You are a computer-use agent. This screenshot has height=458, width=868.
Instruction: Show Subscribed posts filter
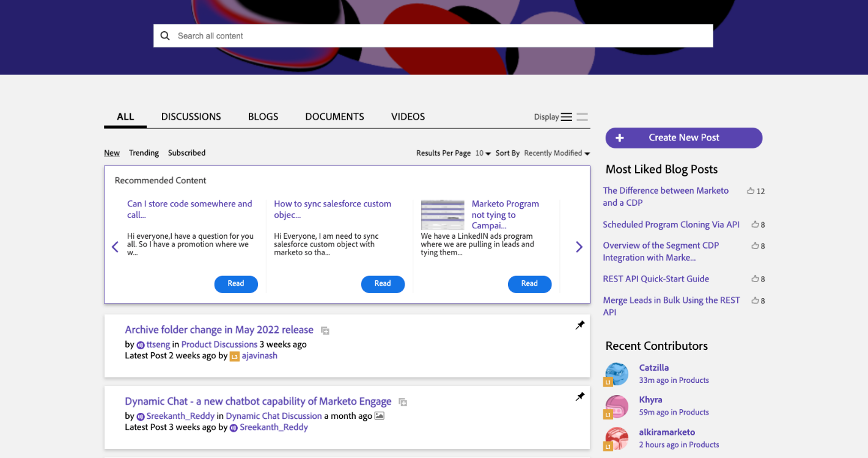point(186,153)
